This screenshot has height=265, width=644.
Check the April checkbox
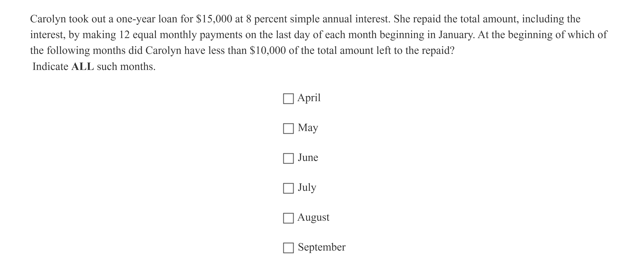288,99
